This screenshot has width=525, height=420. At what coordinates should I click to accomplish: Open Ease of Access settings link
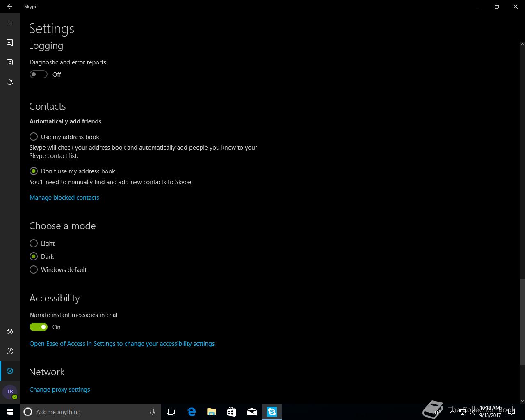pyautogui.click(x=122, y=344)
